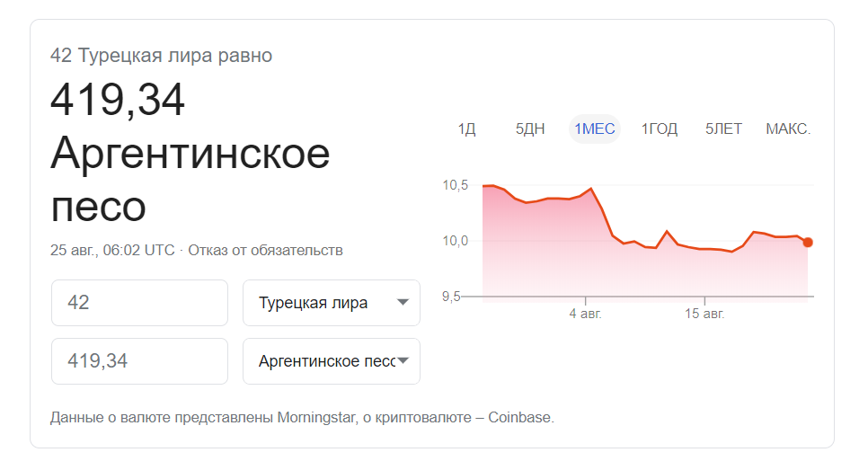
Task: Click the amount field containing 42
Action: [x=139, y=303]
